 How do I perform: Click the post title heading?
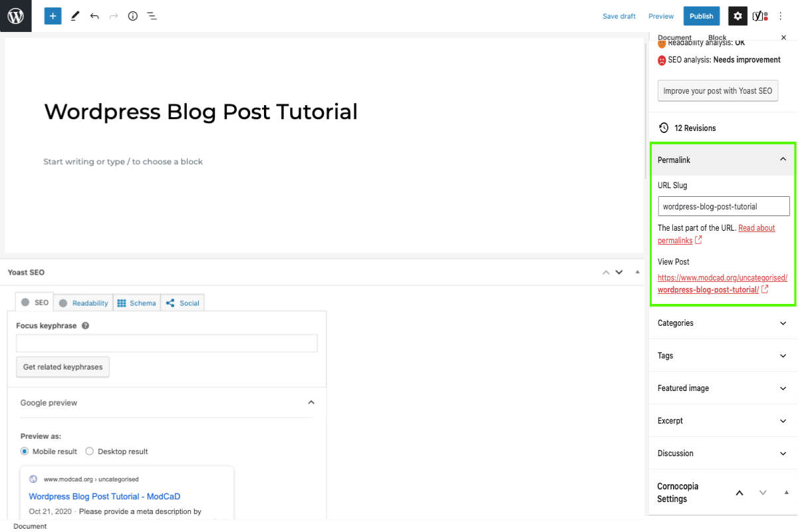(201, 112)
